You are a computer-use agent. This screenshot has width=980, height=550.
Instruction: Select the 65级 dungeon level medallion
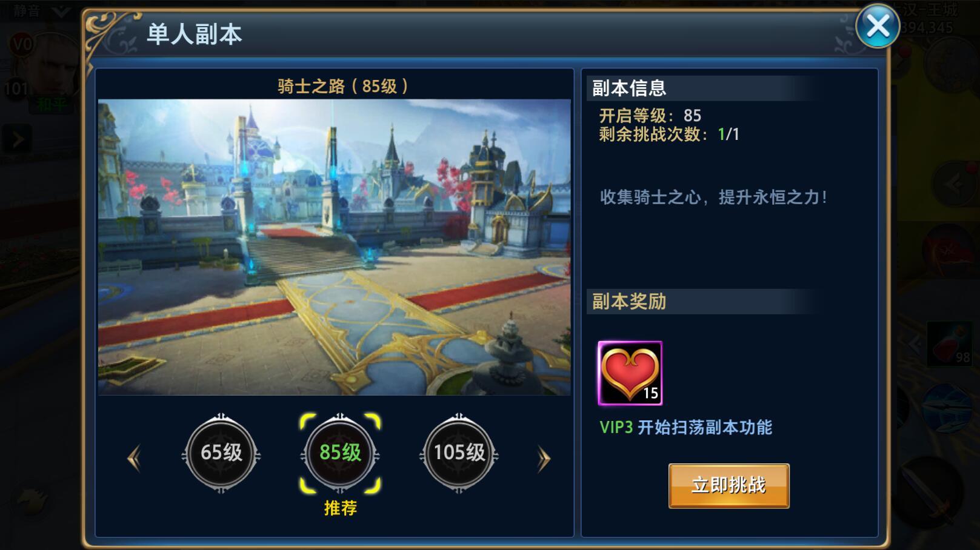point(221,452)
